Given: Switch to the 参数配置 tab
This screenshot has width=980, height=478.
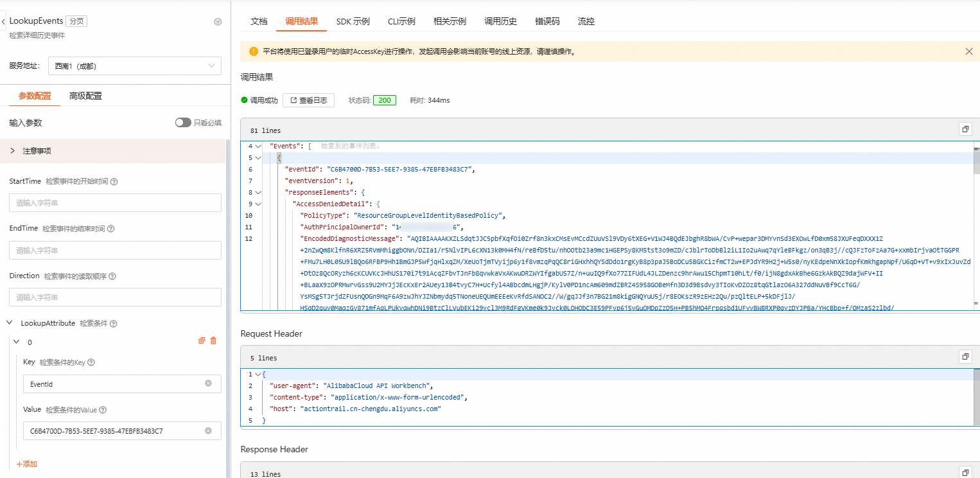Looking at the screenshot, I should point(35,96).
